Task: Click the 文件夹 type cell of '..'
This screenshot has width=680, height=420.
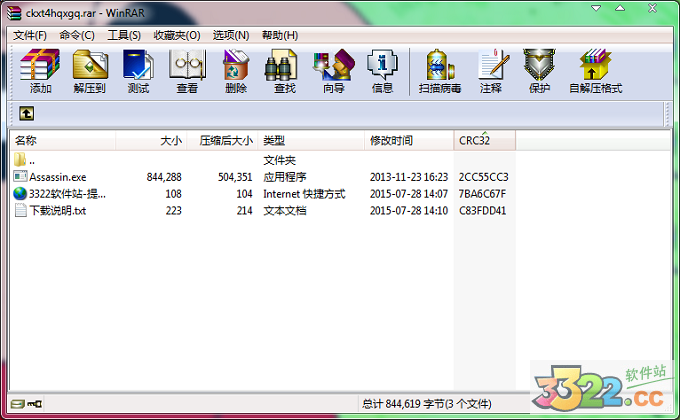Action: (279, 160)
